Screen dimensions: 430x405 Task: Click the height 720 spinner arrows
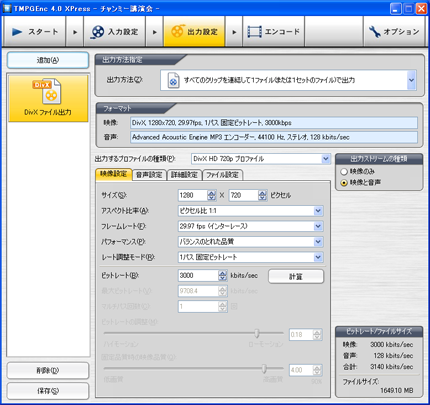click(263, 195)
